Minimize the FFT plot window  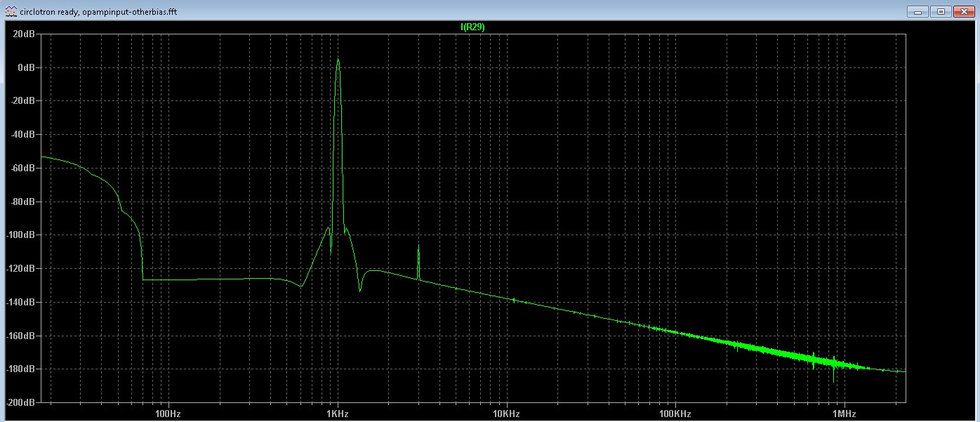pos(916,11)
